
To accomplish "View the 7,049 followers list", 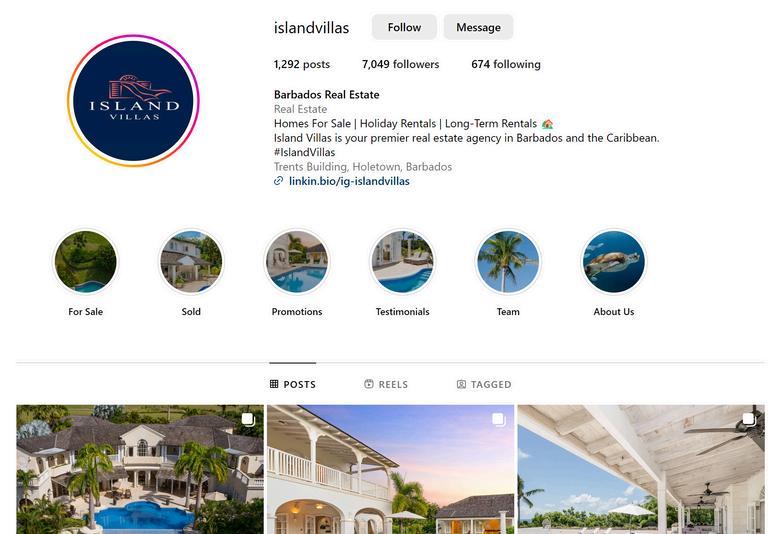I will 400,64.
